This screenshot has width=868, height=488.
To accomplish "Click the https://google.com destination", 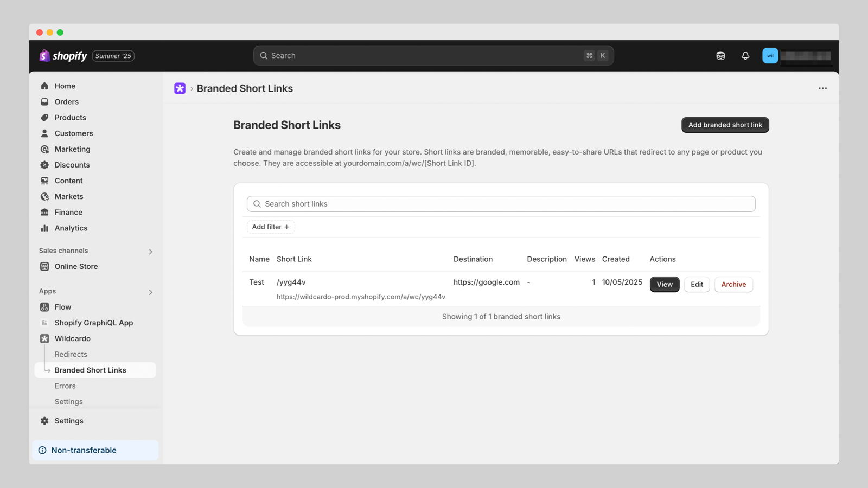I will [487, 282].
